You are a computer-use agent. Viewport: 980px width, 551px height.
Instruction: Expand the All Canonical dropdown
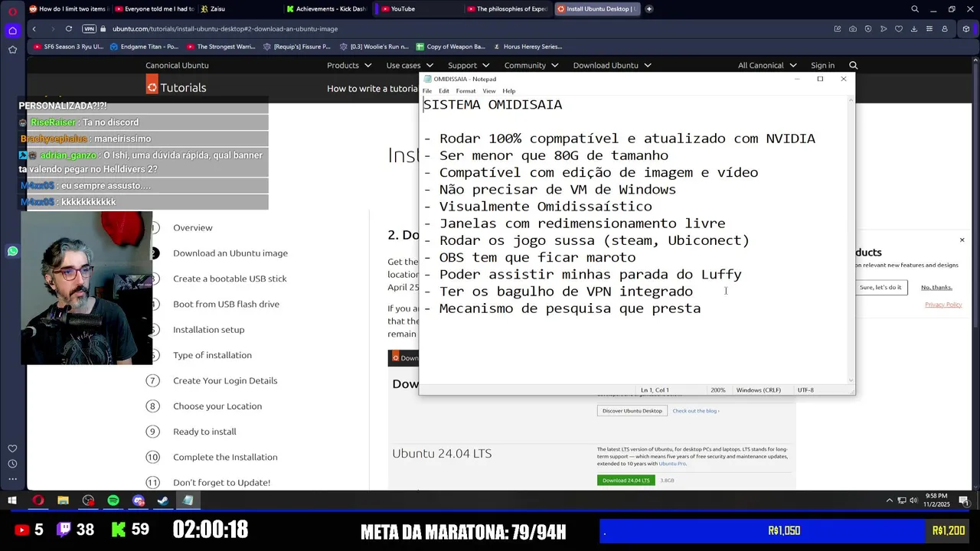pyautogui.click(x=767, y=65)
